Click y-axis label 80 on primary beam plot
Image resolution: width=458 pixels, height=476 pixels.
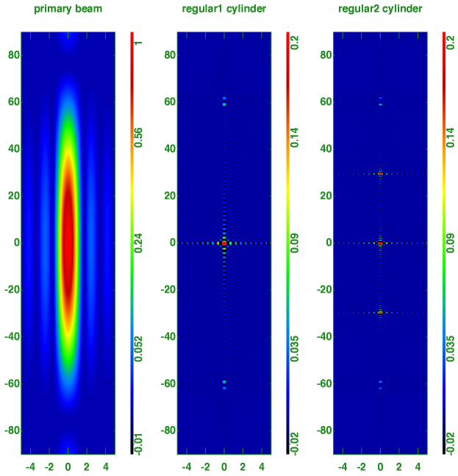tap(14, 55)
